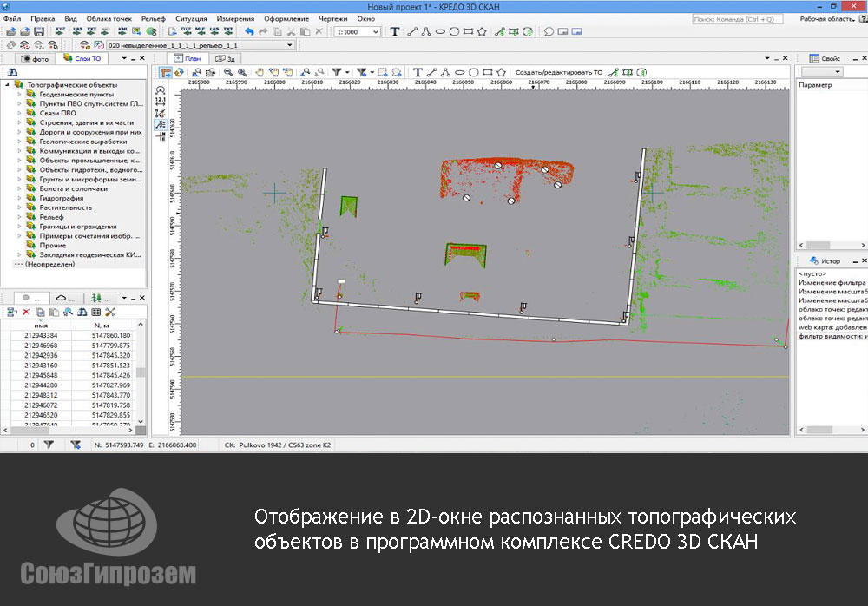Click the binoculars find icon in the points panel
The image size is (868, 606).
click(82, 313)
